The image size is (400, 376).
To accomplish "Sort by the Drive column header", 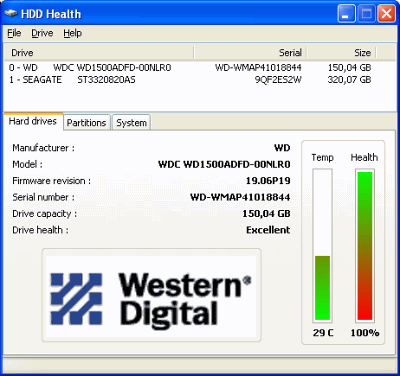I will [99, 53].
